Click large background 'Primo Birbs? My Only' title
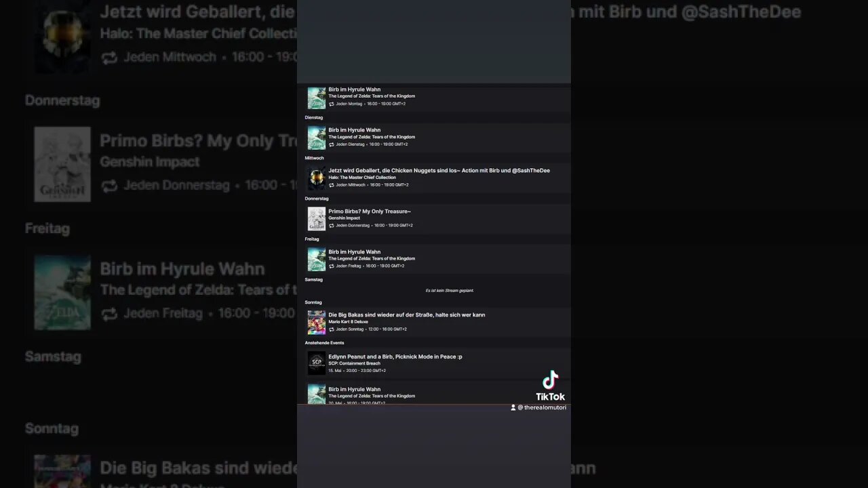The width and height of the screenshot is (868, 488). [x=199, y=141]
